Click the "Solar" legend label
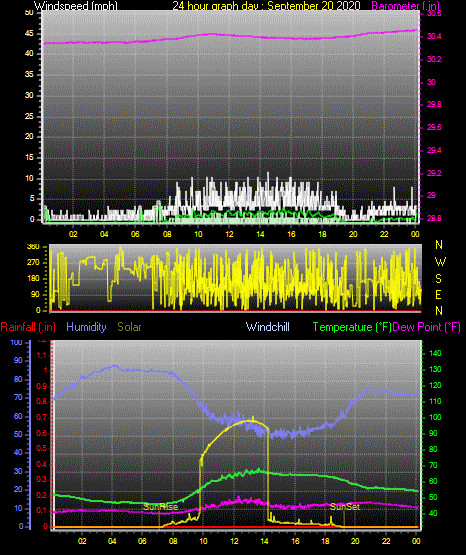Screen dimensions: 466x555 click(x=130, y=327)
